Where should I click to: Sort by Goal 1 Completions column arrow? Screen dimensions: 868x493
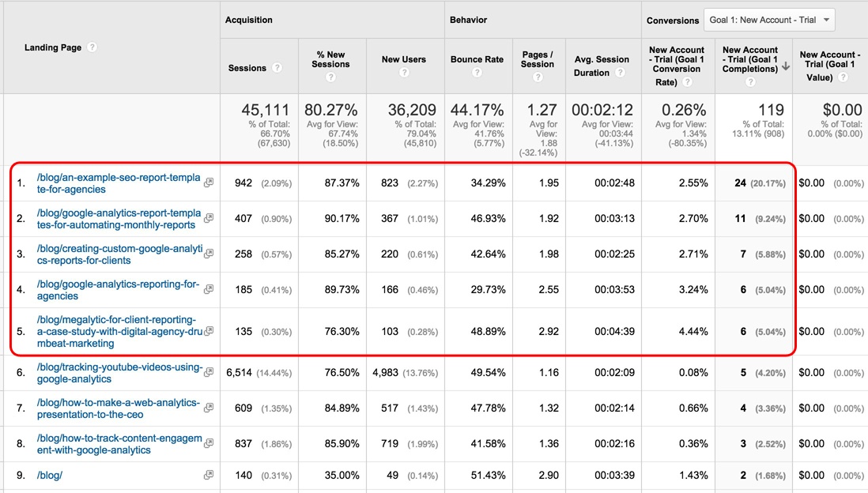[x=785, y=68]
